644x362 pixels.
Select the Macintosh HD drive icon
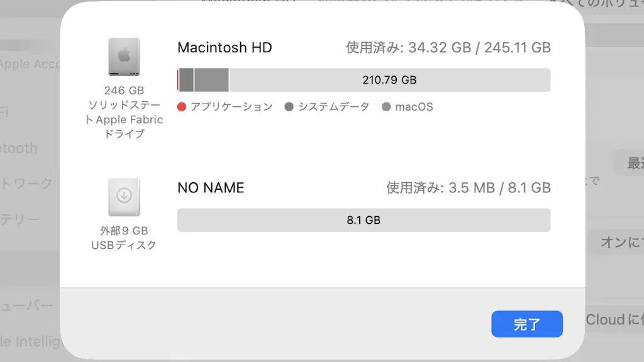[123, 58]
